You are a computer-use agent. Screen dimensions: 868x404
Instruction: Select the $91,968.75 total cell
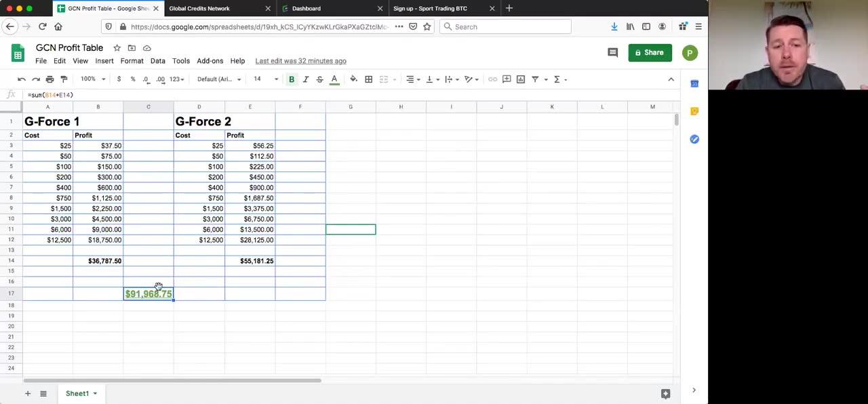tap(149, 294)
